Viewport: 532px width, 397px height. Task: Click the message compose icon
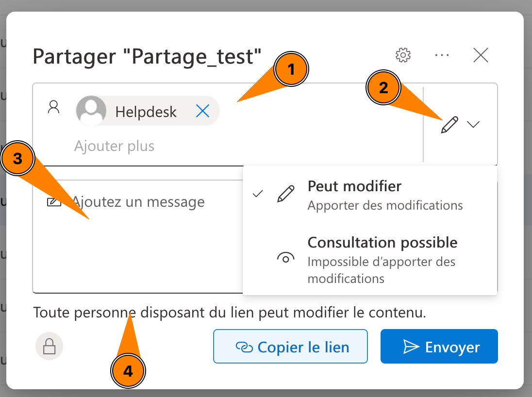click(x=54, y=202)
